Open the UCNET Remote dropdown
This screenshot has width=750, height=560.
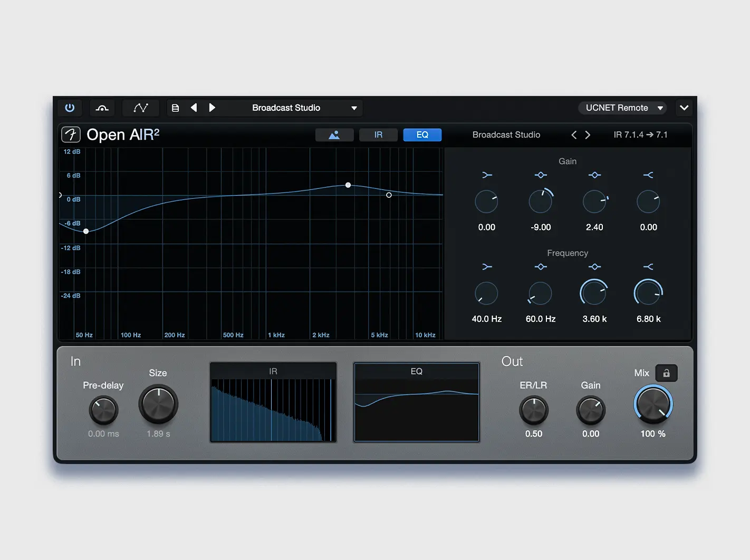pos(622,108)
